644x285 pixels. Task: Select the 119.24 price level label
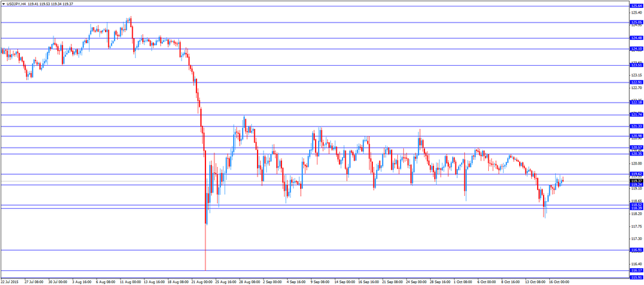[636, 184]
